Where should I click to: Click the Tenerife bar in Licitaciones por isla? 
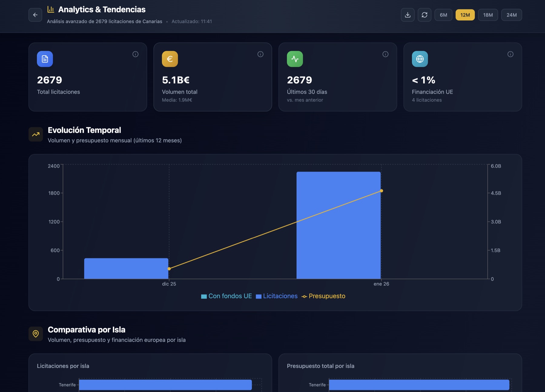[x=165, y=385]
